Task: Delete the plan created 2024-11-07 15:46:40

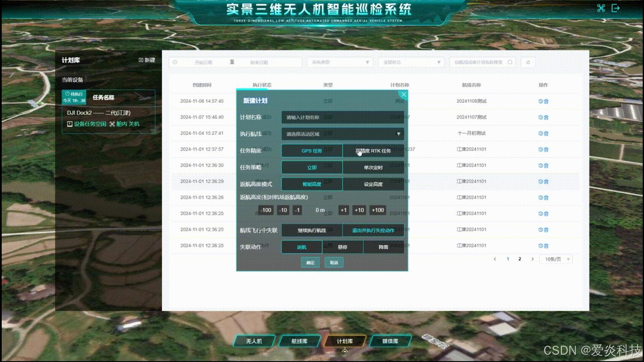Action: click(x=546, y=117)
